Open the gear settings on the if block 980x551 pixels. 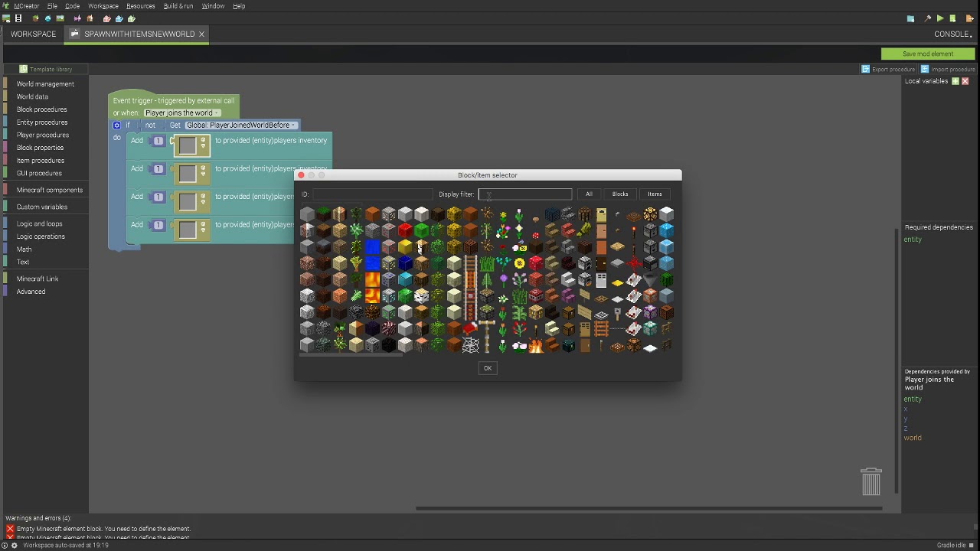pyautogui.click(x=116, y=126)
